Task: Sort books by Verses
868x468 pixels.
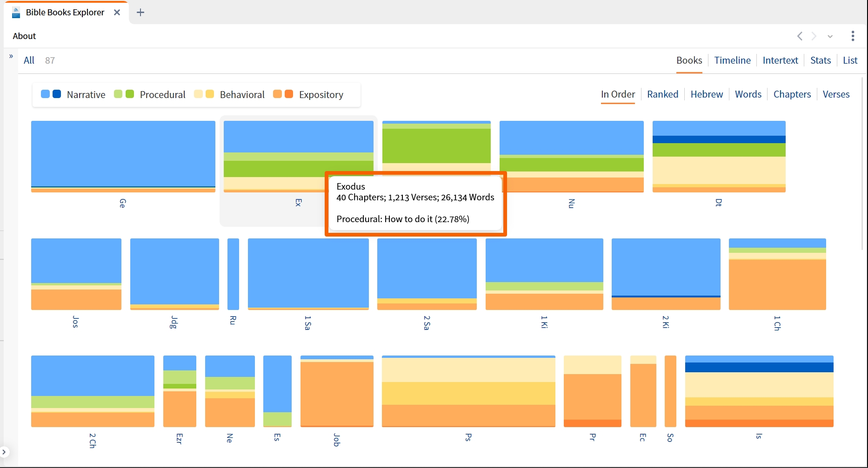Action: 836,94
